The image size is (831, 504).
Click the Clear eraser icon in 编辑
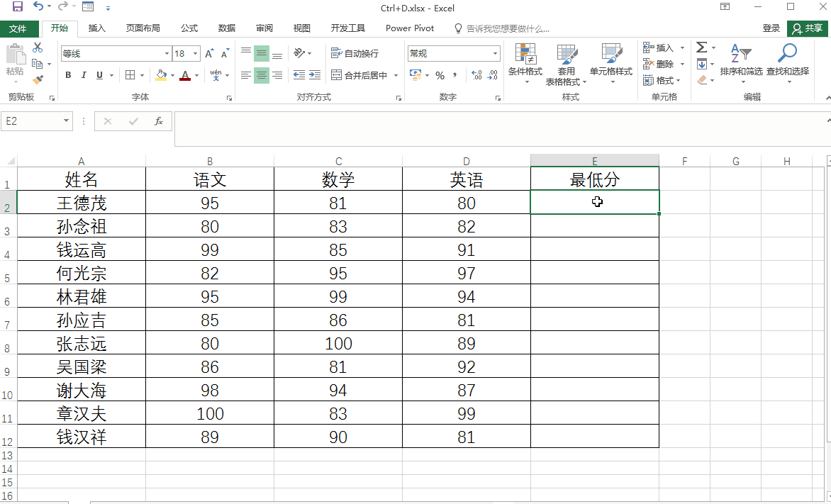coord(702,80)
